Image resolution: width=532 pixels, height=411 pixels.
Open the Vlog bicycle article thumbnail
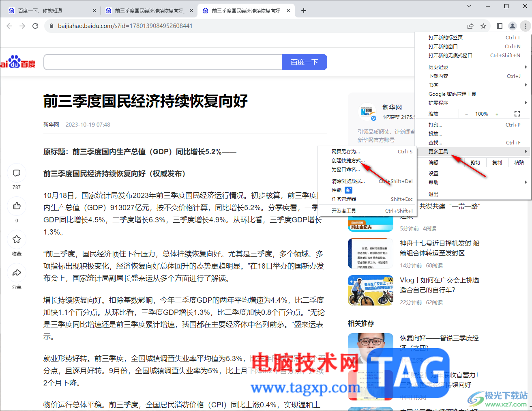tap(371, 290)
